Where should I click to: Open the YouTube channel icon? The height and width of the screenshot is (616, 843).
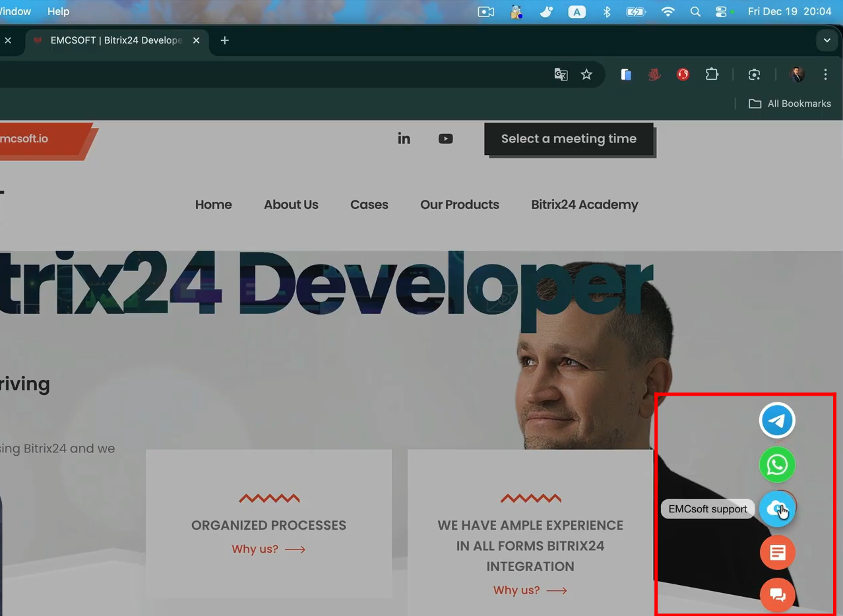click(x=446, y=139)
